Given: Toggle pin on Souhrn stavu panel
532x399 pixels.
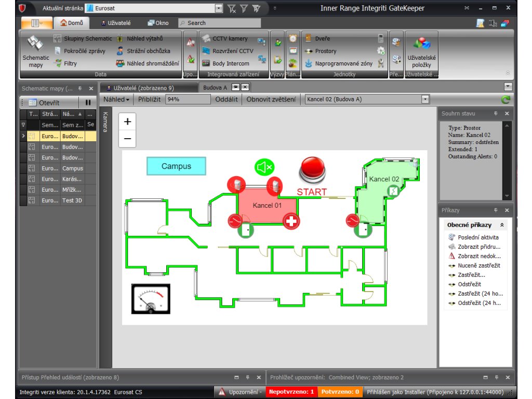Looking at the screenshot, I should click(496, 113).
